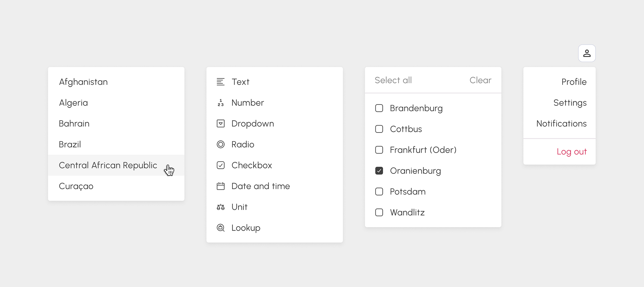Image resolution: width=644 pixels, height=287 pixels.
Task: Choose Curaçao in the country list
Action: pos(76,186)
